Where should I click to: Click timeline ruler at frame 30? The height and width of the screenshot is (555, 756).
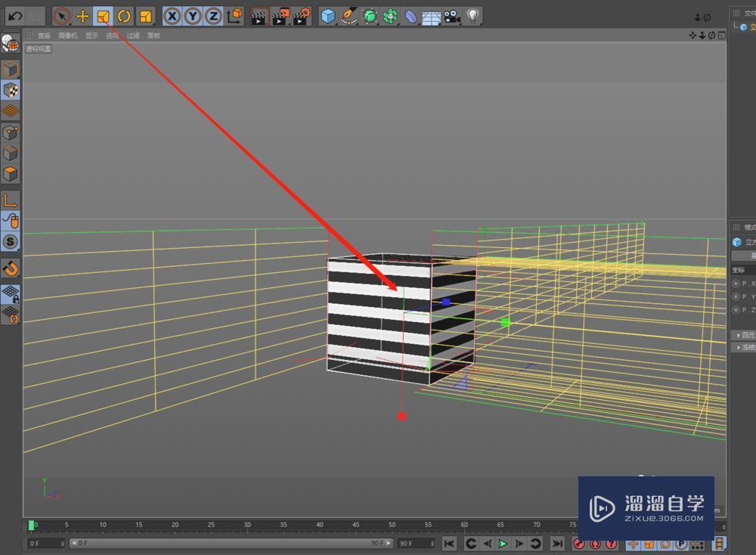pyautogui.click(x=247, y=525)
